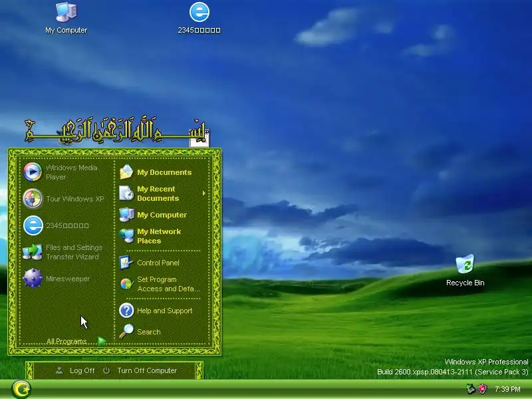Launch Windows Media Player from Start menu
The image size is (532, 399).
(33, 172)
